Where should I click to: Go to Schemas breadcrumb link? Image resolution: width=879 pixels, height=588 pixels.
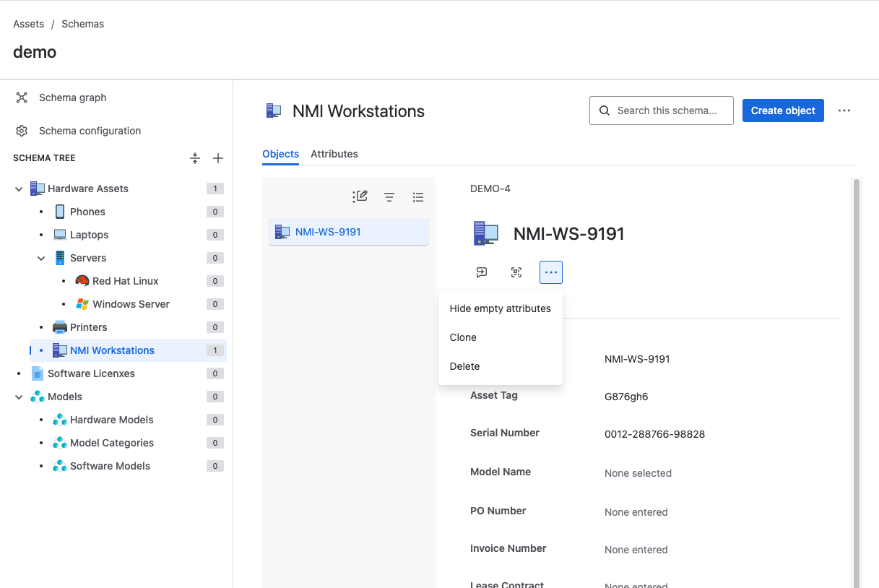click(x=83, y=24)
